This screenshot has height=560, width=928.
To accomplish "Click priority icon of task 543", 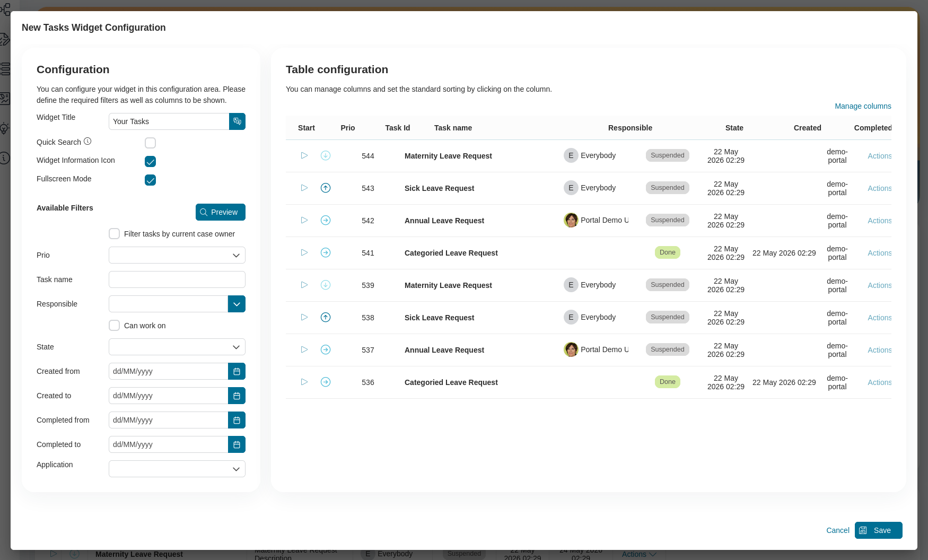I will click(326, 188).
